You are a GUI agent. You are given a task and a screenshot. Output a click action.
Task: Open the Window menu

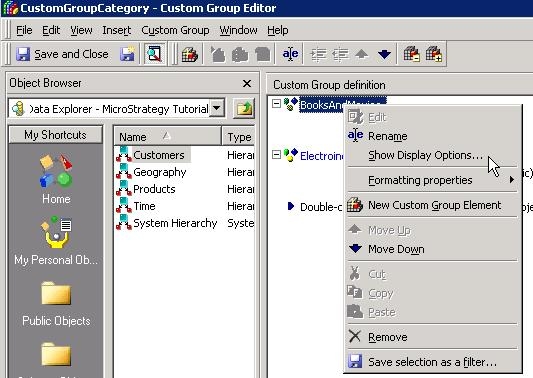pyautogui.click(x=238, y=30)
